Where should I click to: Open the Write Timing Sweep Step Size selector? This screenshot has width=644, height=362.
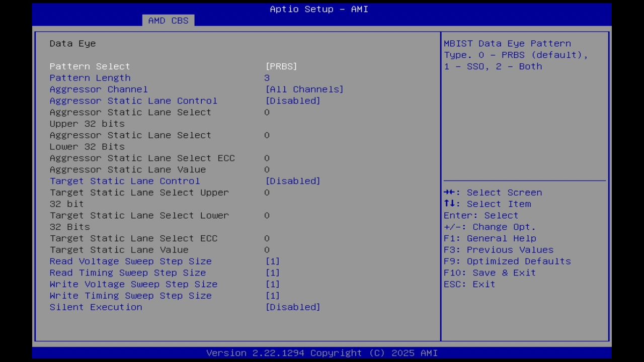(x=273, y=296)
